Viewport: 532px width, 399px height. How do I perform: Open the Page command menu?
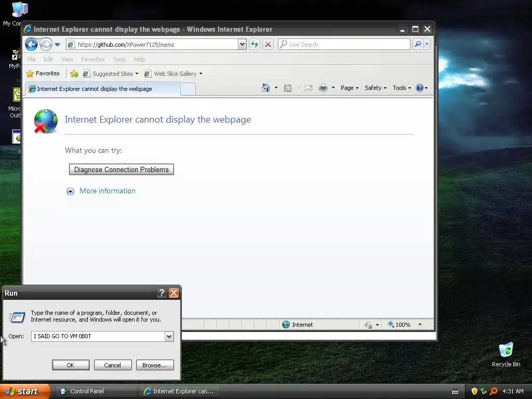click(x=350, y=88)
